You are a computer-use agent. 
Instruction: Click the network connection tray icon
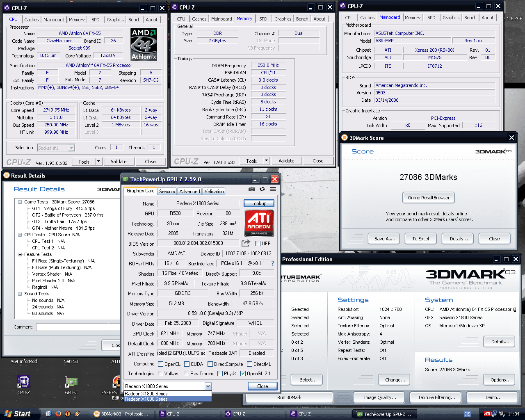pos(494,414)
